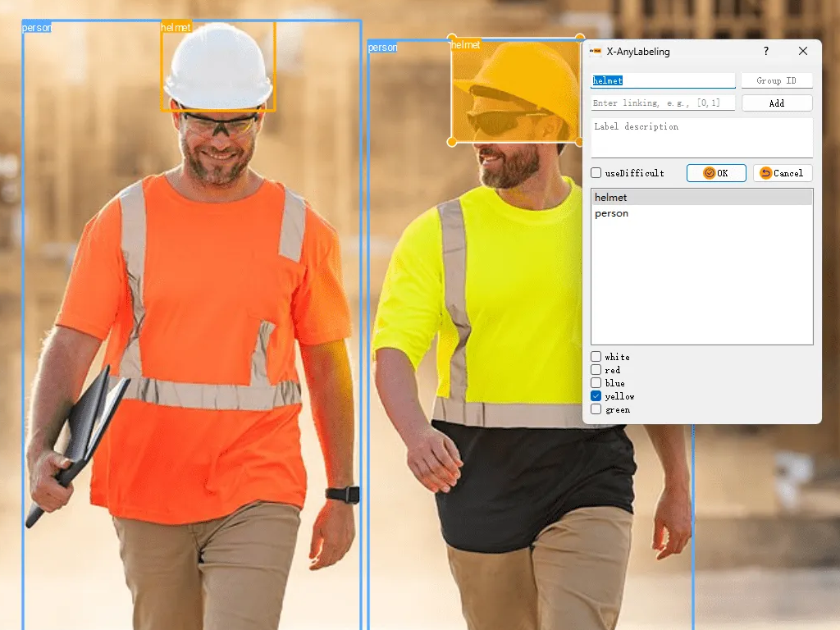Click the 'helmet' tag above the white helmet
Screen dimensions: 840x630
[176, 27]
